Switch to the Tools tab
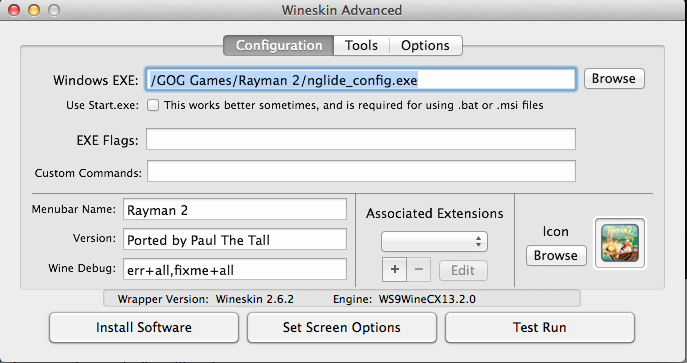 tap(361, 46)
